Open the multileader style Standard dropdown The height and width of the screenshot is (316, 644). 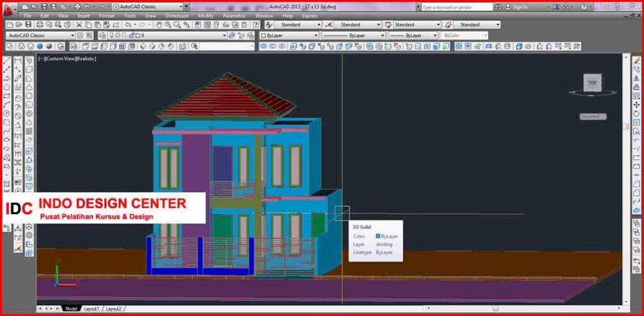click(x=477, y=25)
